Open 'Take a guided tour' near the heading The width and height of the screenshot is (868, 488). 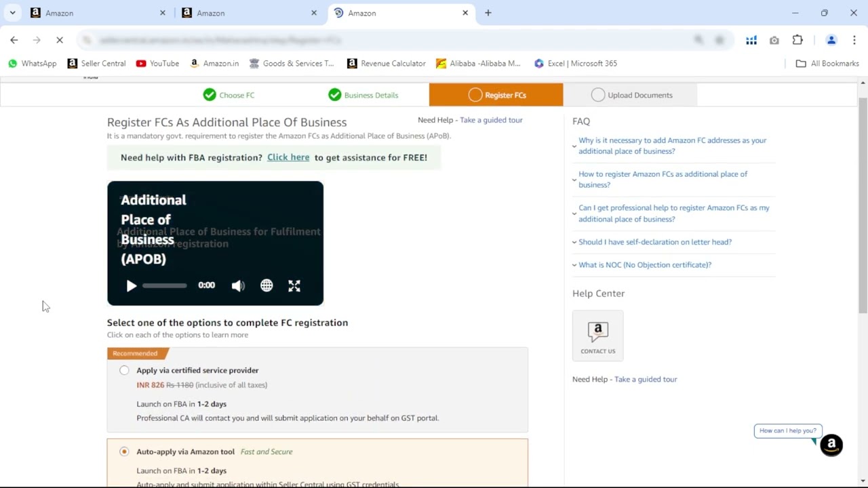(x=491, y=120)
